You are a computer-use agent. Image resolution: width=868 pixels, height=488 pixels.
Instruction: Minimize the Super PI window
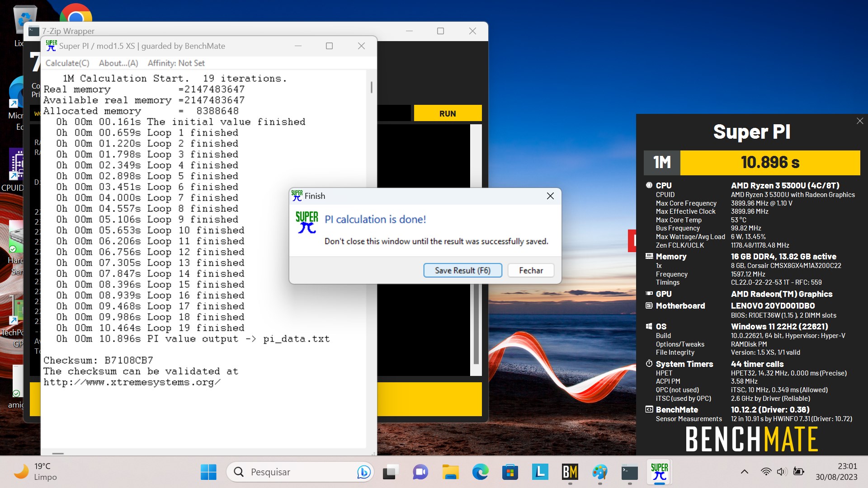coord(298,46)
